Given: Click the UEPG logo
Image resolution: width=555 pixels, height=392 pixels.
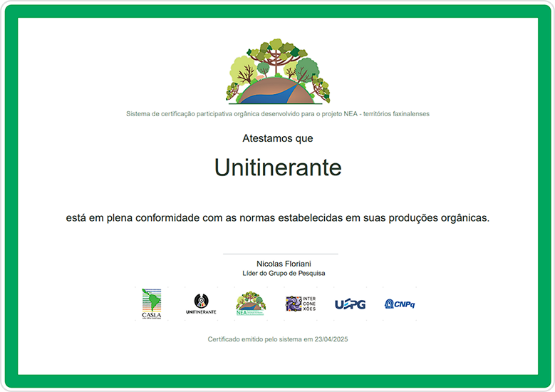Looking at the screenshot, I should [x=350, y=304].
